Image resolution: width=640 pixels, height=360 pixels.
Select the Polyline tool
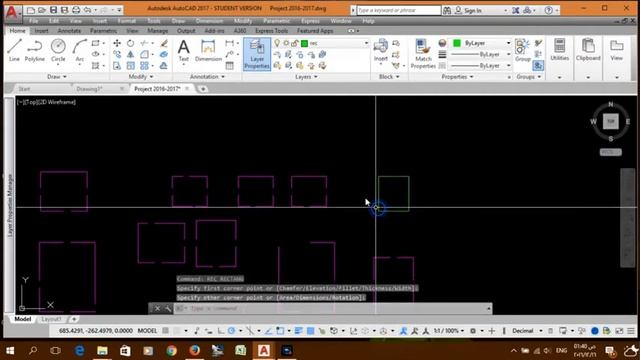pyautogui.click(x=35, y=51)
